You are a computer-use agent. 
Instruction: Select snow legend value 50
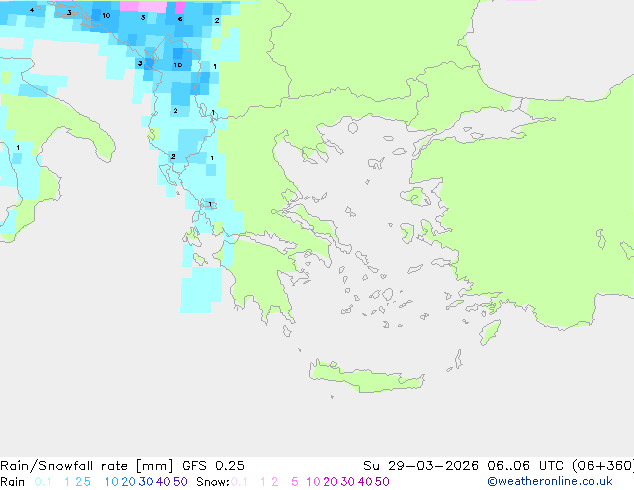383,482
